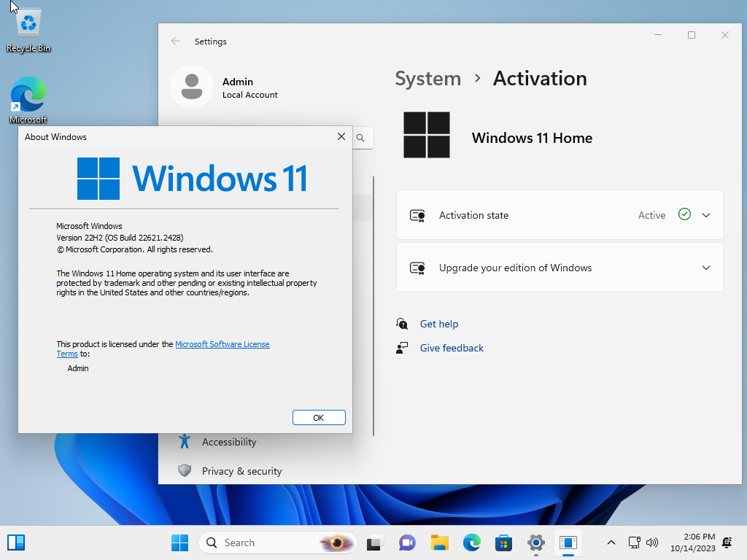Open the Microsoft Software License Terms link
This screenshot has height=560, width=747.
coord(222,343)
